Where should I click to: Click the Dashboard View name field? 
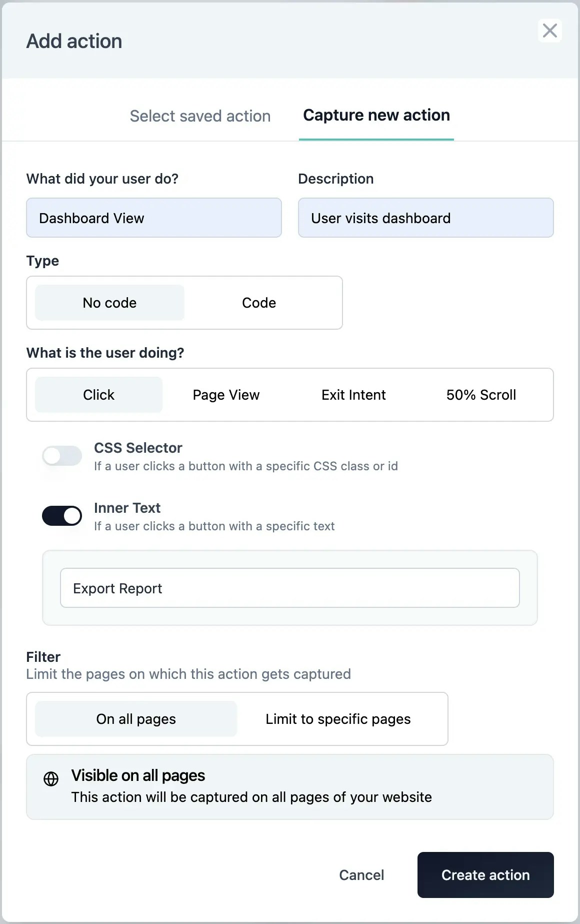click(x=154, y=218)
